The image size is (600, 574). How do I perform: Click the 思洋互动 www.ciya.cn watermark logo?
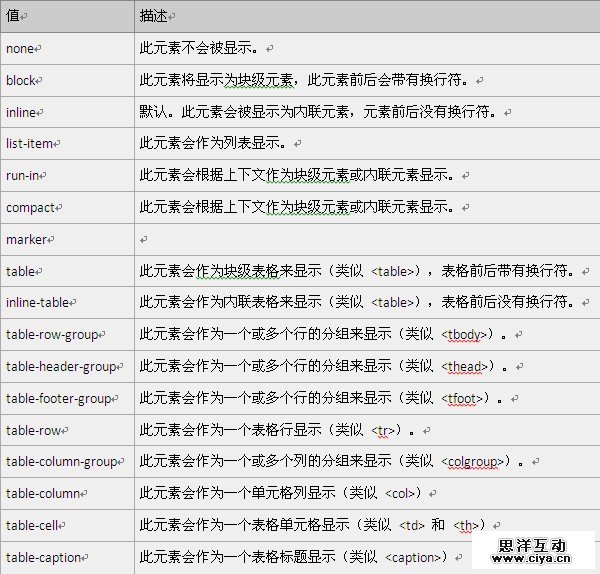532,551
